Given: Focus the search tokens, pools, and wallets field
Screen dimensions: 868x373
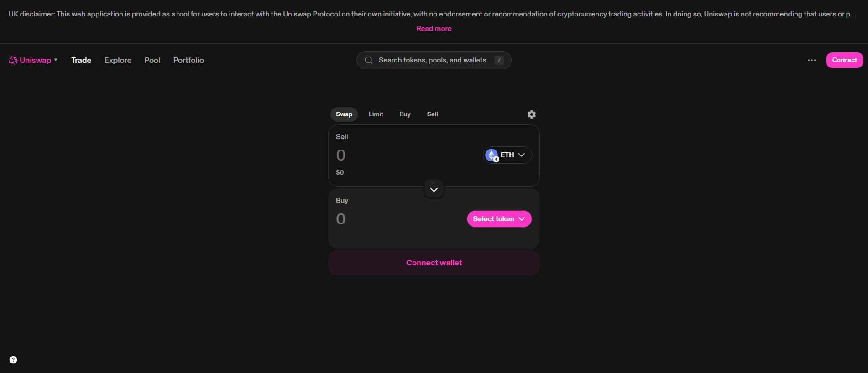Looking at the screenshot, I should [x=434, y=60].
